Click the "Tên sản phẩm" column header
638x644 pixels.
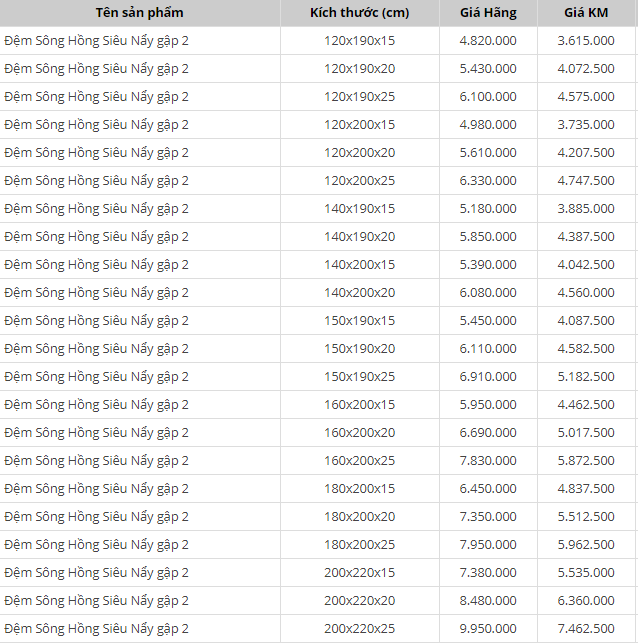pos(140,12)
